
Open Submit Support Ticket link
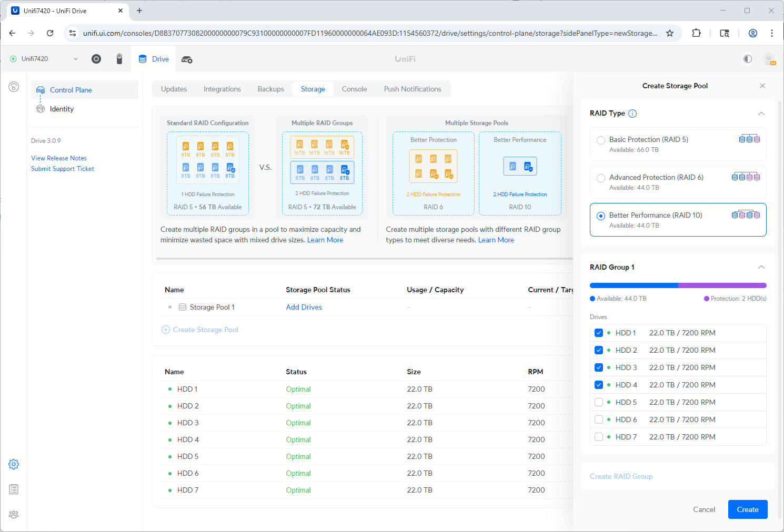pyautogui.click(x=63, y=169)
